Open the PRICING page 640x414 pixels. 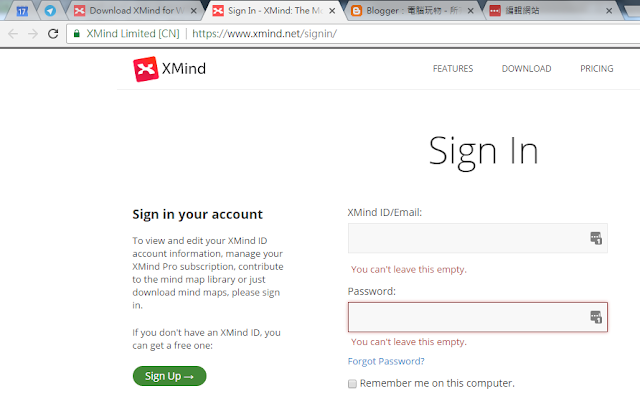(596, 69)
